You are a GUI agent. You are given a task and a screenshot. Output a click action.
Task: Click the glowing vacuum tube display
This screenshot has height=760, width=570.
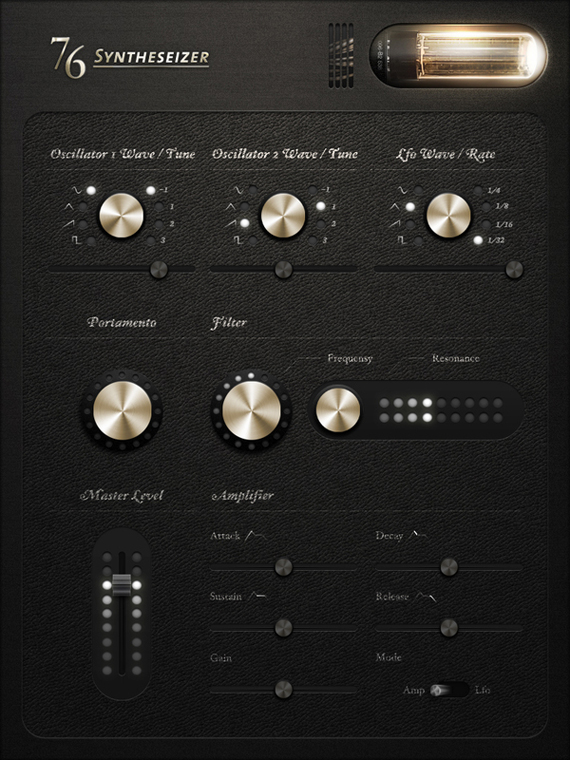[x=458, y=55]
